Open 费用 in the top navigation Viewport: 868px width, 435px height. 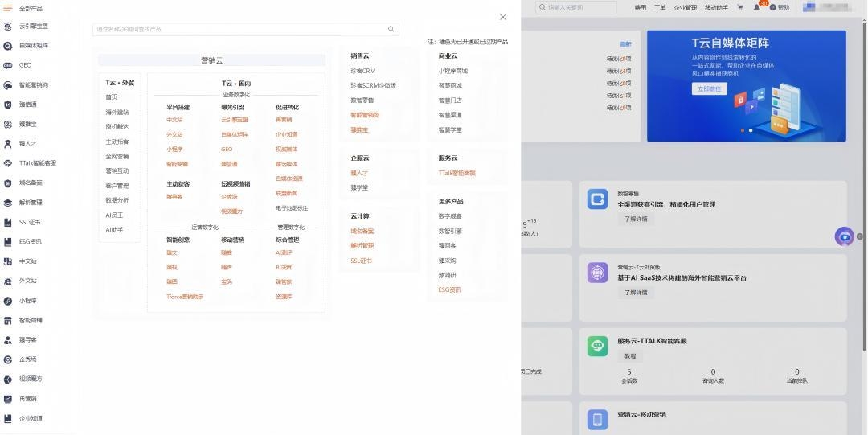(640, 8)
